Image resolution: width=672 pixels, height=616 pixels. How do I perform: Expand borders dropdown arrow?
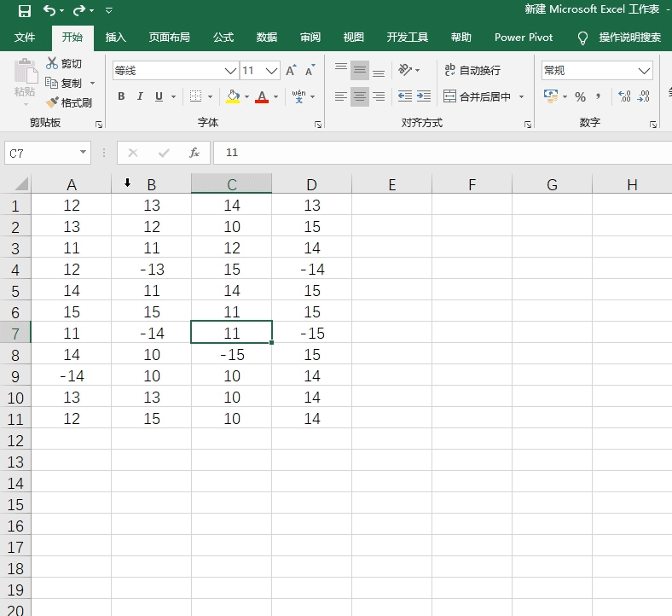(x=210, y=97)
